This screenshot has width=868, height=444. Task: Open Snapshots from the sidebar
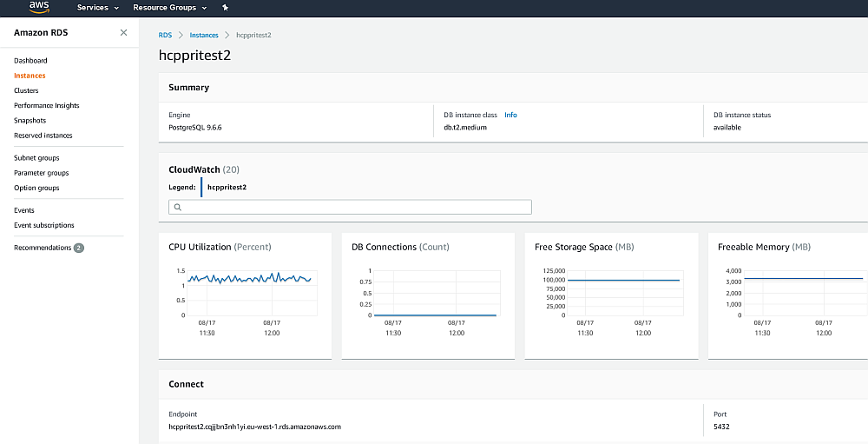pos(30,121)
